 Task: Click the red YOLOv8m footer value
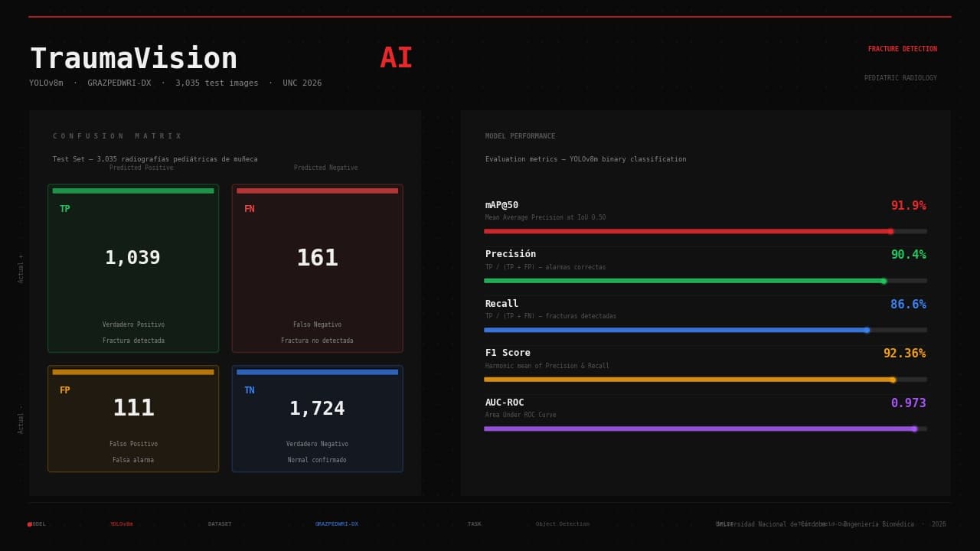coord(122,524)
